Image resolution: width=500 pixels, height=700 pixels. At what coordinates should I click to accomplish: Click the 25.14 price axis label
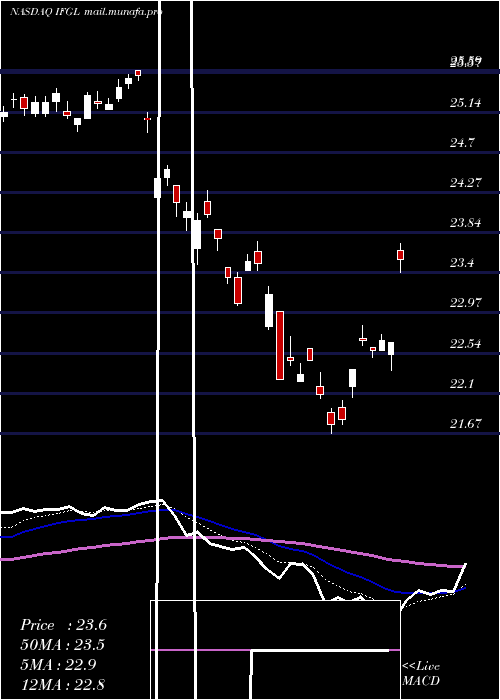466,103
